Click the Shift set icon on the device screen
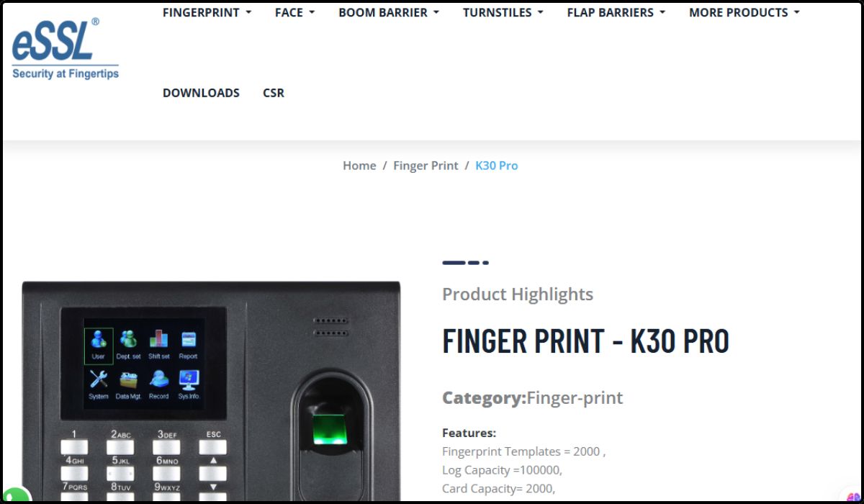Viewport: 864px width, 504px height. 159,346
